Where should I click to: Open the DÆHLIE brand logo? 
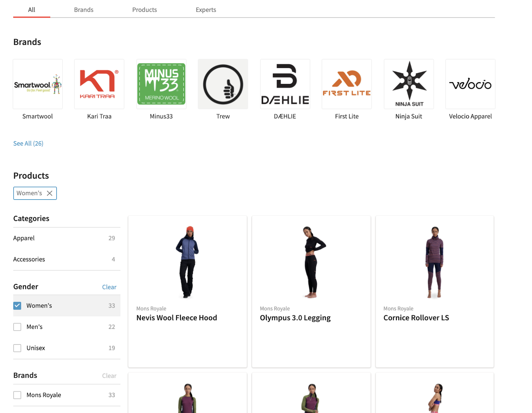(x=285, y=84)
